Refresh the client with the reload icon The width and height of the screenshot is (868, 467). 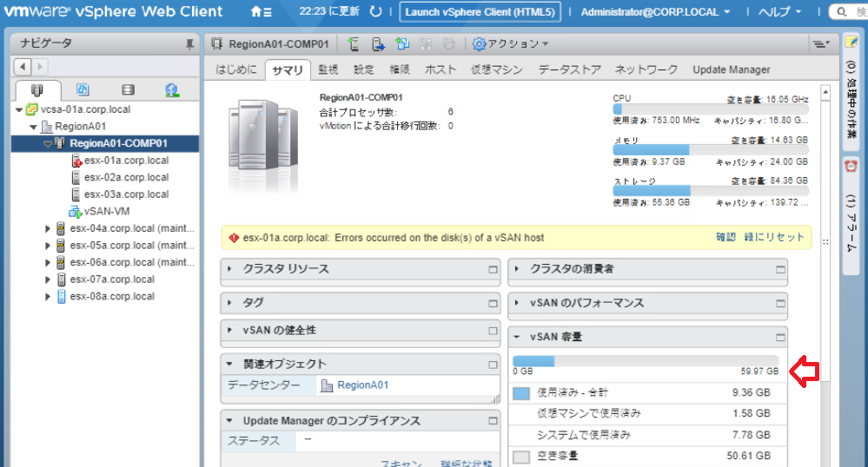coord(375,11)
